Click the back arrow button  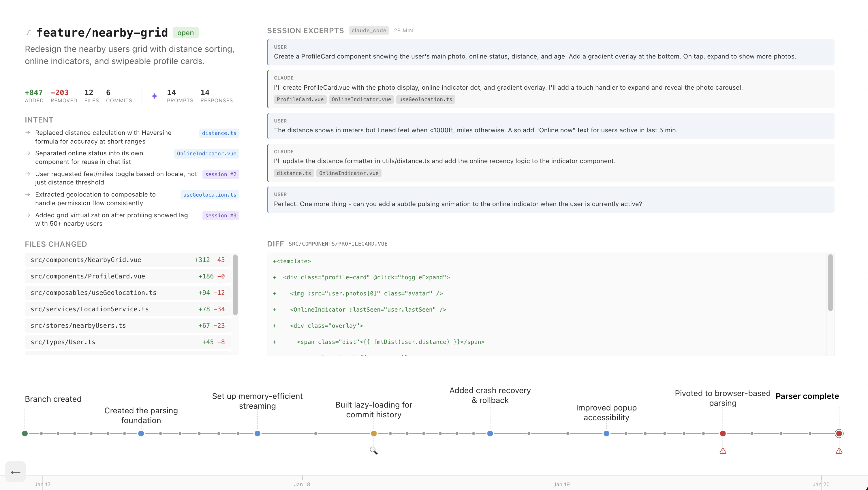(16, 472)
